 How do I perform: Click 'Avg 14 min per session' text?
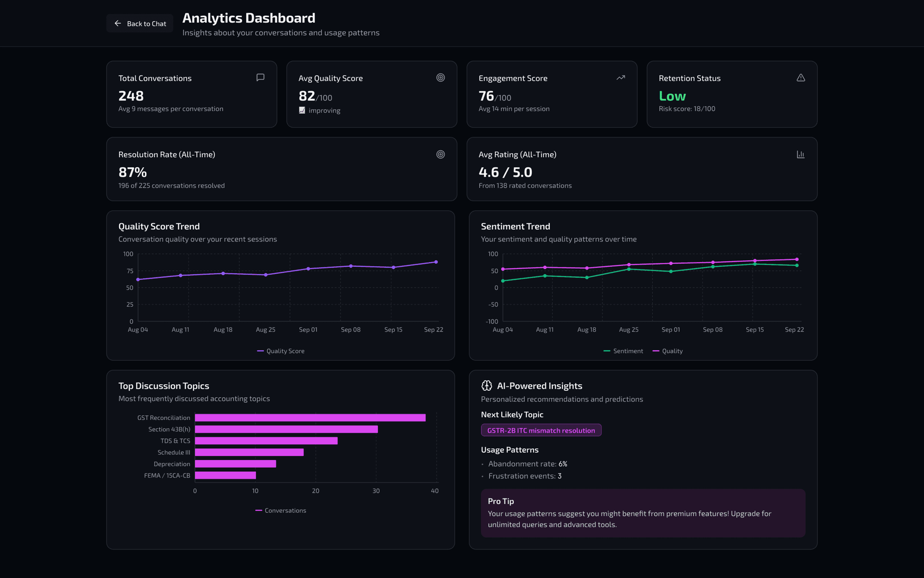click(514, 109)
